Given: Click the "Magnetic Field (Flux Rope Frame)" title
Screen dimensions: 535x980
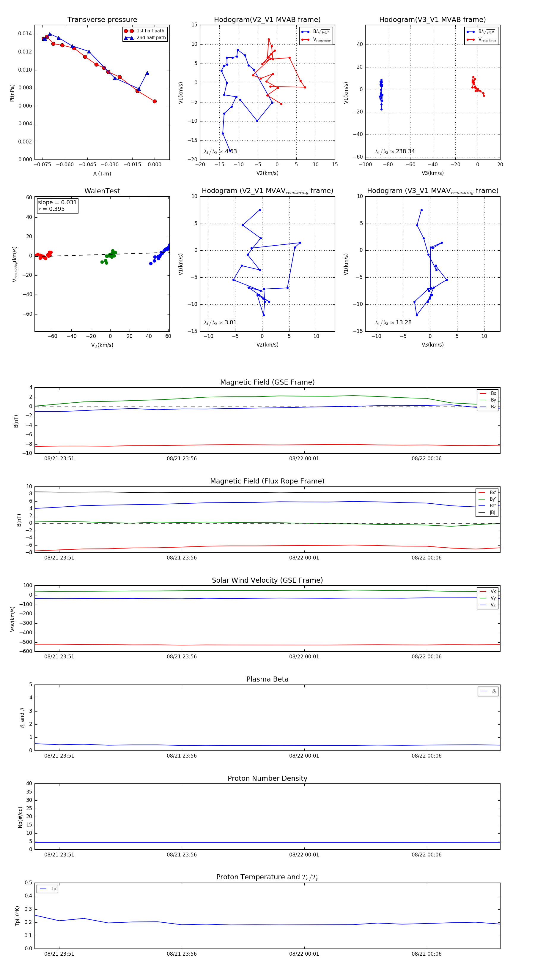Looking at the screenshot, I should point(267,481).
